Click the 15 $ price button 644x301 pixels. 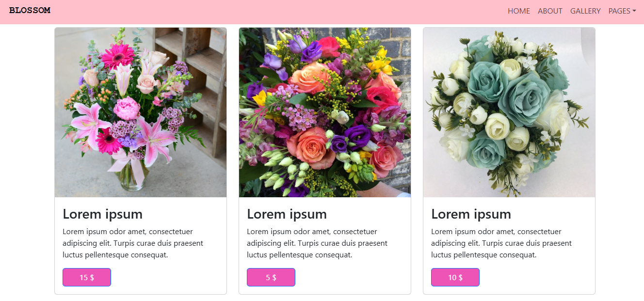coord(87,277)
